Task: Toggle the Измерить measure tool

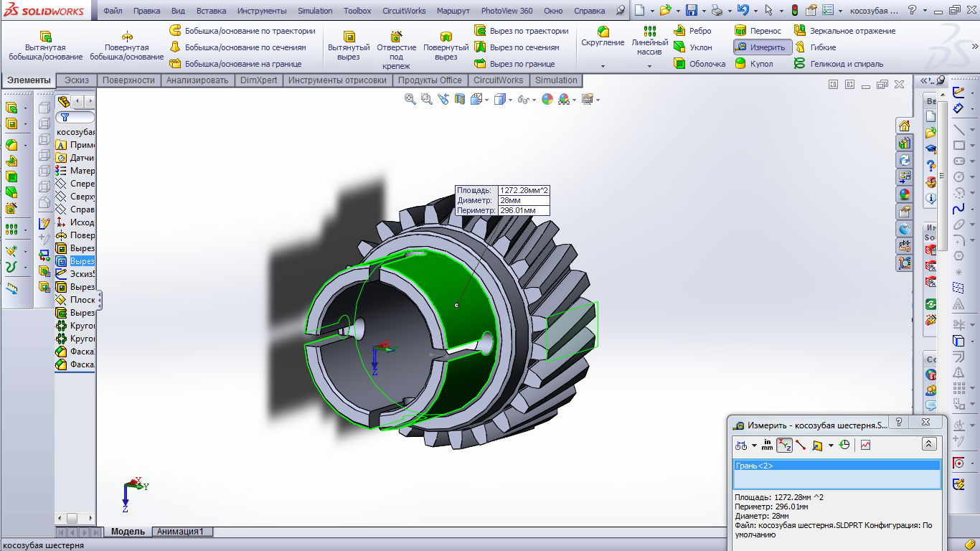Action: (x=762, y=47)
